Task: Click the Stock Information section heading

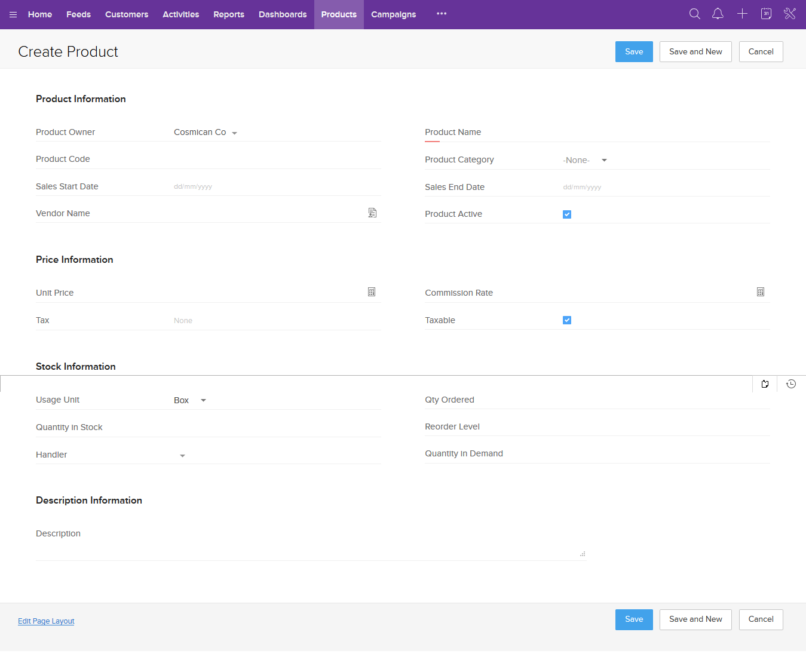Action: click(76, 367)
